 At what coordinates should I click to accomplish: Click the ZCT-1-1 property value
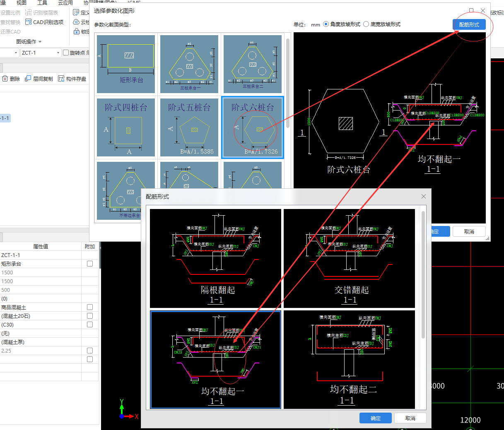coord(41,255)
